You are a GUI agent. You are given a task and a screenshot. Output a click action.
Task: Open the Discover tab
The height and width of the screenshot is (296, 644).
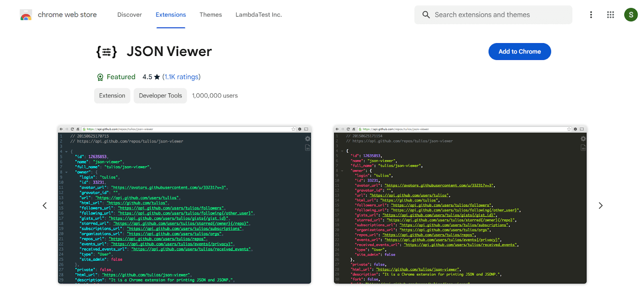coord(130,15)
